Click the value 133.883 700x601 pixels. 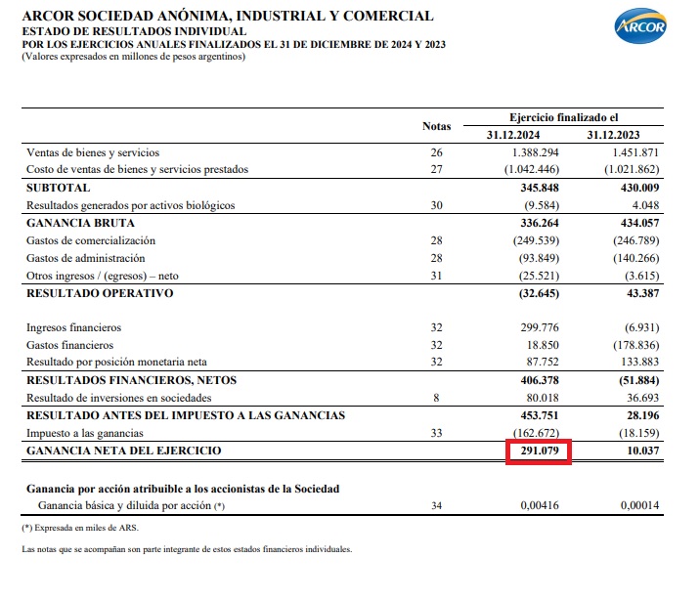coord(639,362)
